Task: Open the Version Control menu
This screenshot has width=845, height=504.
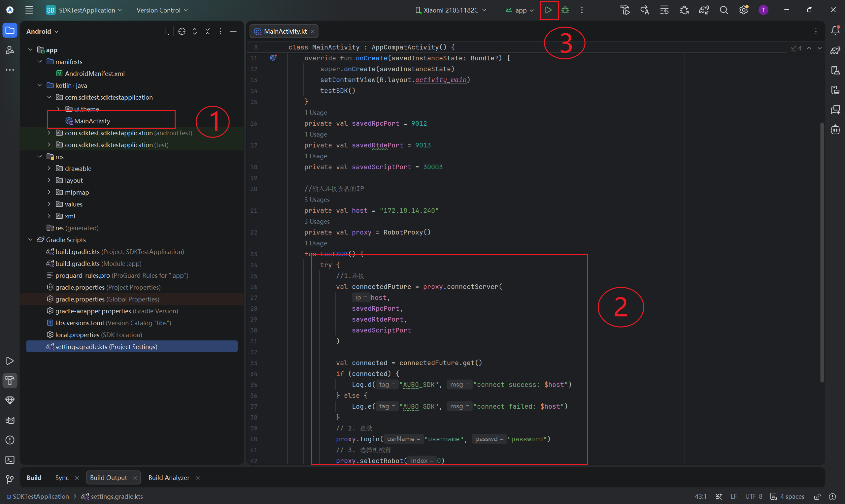Action: coord(162,10)
